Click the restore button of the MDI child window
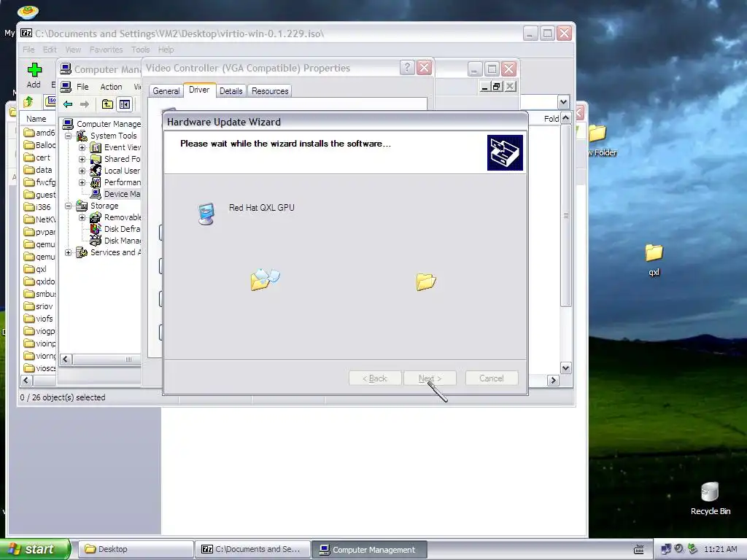747x560 pixels. point(497,86)
